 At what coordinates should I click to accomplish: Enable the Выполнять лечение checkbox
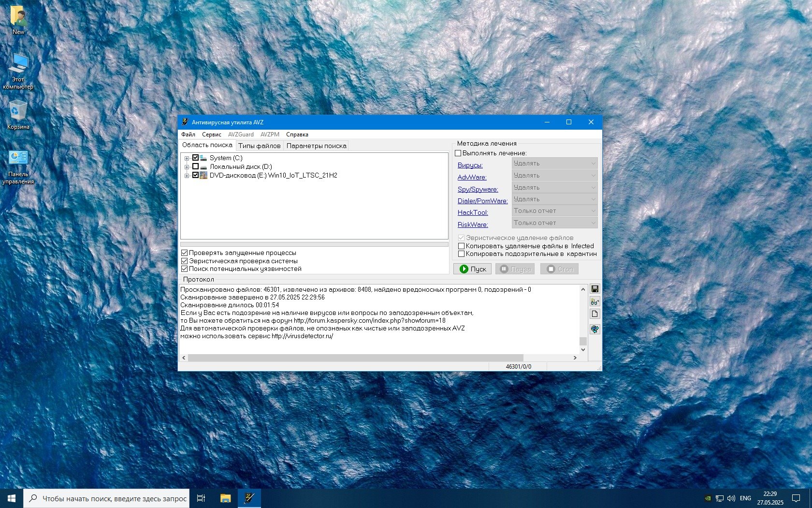pyautogui.click(x=458, y=153)
